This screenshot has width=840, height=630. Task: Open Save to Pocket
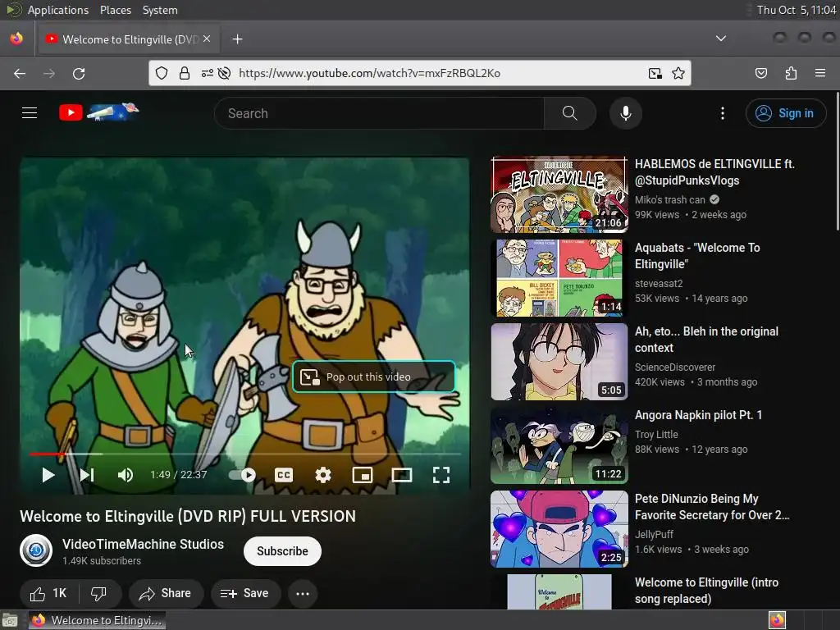coord(761,73)
